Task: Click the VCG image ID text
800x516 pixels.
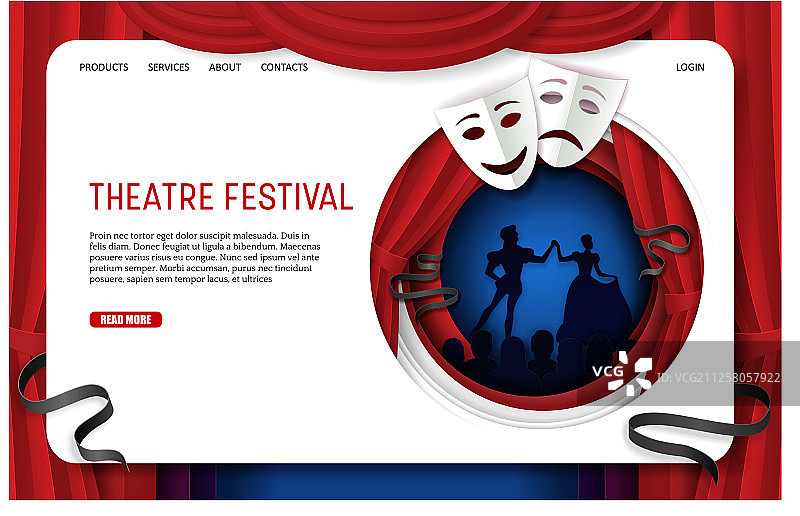Action: coord(718,378)
